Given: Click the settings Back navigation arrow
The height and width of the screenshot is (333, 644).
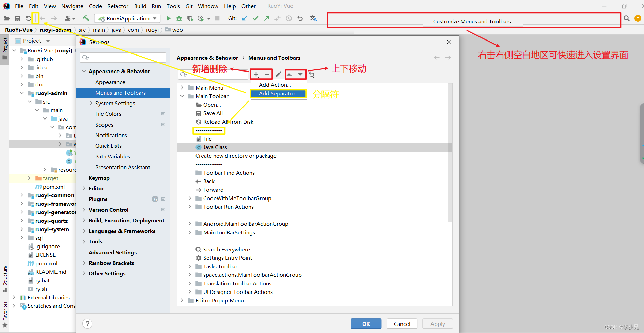Looking at the screenshot, I should coord(437,58).
